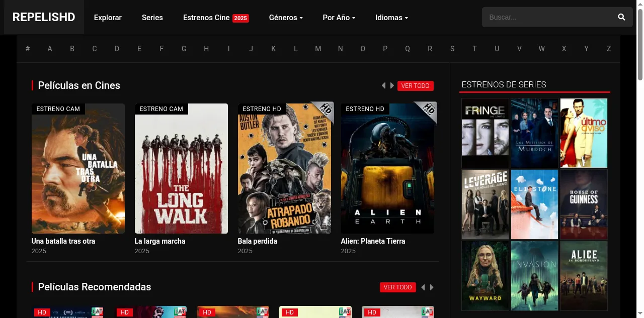
Task: Filter titles by letter S
Action: (452, 49)
